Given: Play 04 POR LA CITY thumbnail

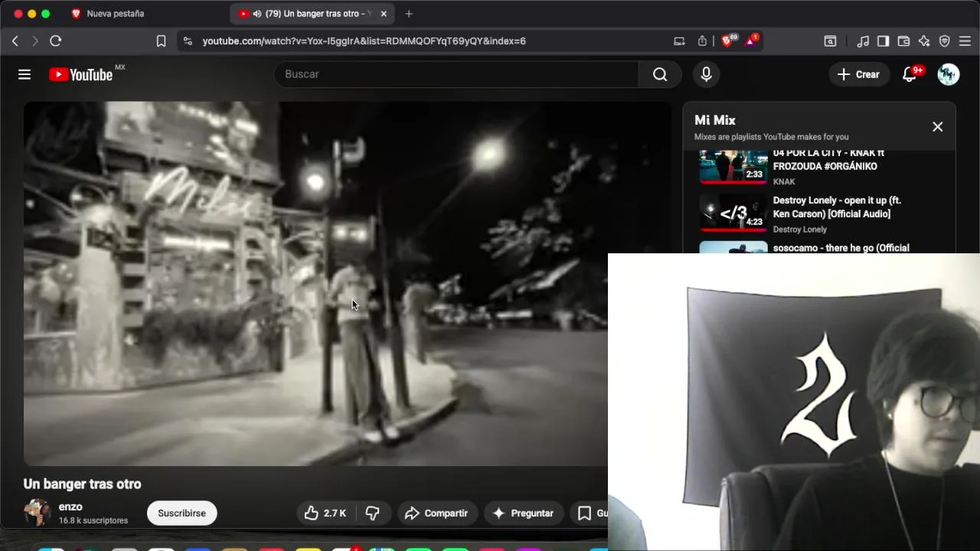Looking at the screenshot, I should [x=733, y=167].
